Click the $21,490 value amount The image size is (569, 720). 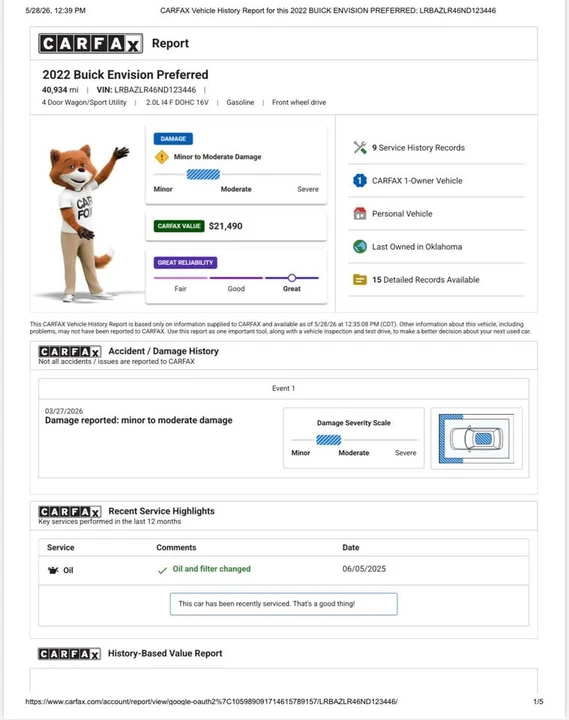coord(225,226)
